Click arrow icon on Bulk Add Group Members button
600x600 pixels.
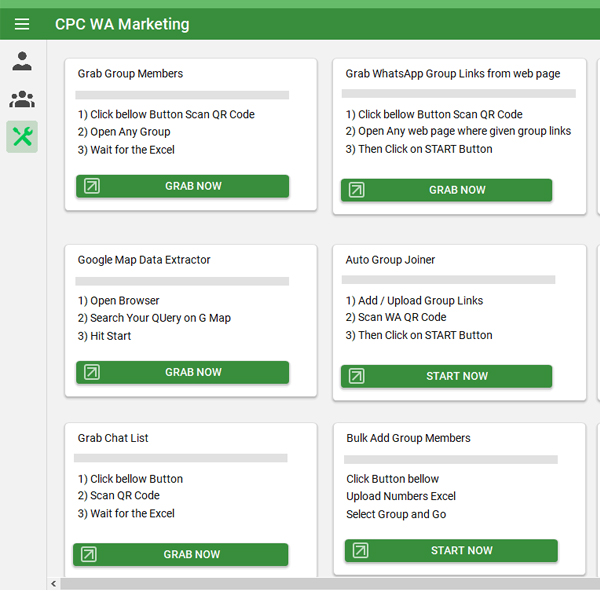click(x=360, y=550)
